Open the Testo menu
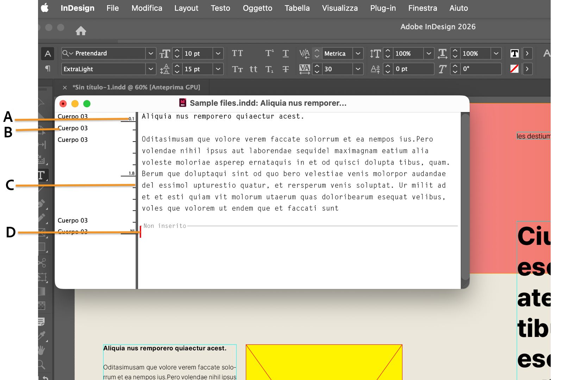 (x=220, y=8)
